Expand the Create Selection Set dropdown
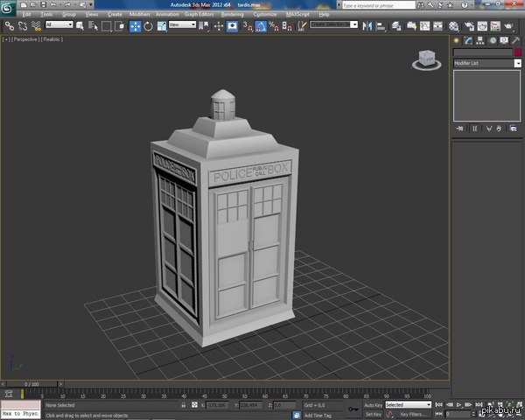This screenshot has height=420, width=525. pos(354,24)
